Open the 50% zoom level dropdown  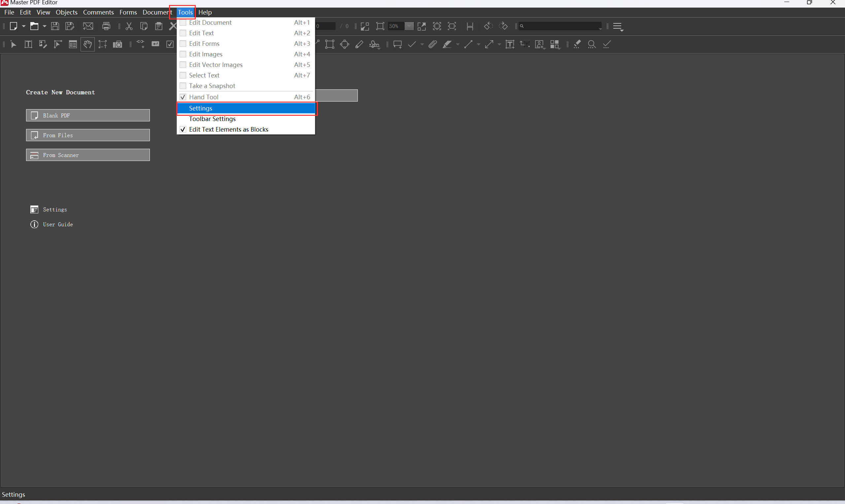(x=409, y=26)
